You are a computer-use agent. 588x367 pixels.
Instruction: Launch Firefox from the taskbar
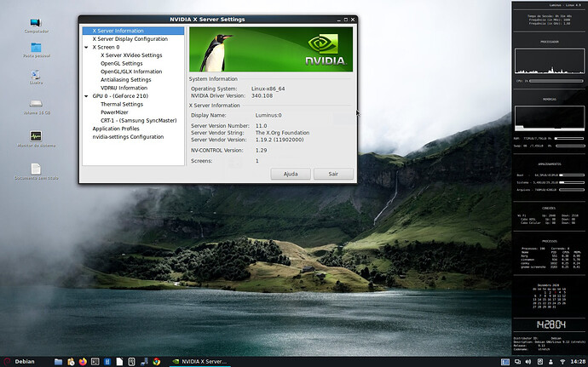pos(83,360)
